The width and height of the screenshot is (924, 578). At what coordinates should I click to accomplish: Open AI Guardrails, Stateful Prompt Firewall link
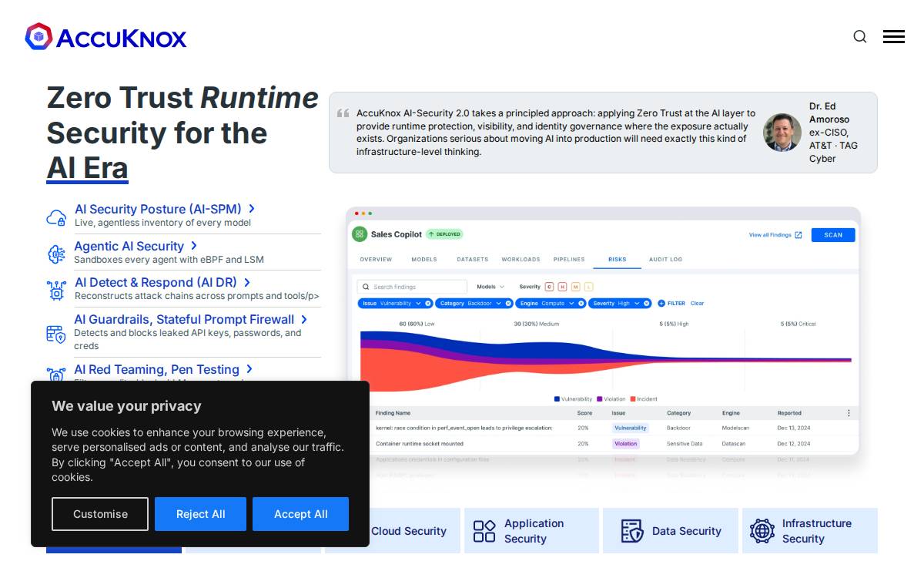coord(184,319)
